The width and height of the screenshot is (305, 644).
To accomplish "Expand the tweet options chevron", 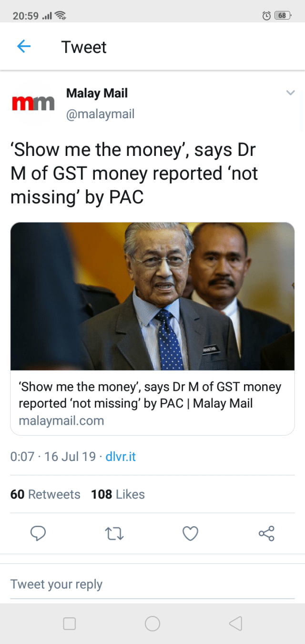I will point(290,93).
